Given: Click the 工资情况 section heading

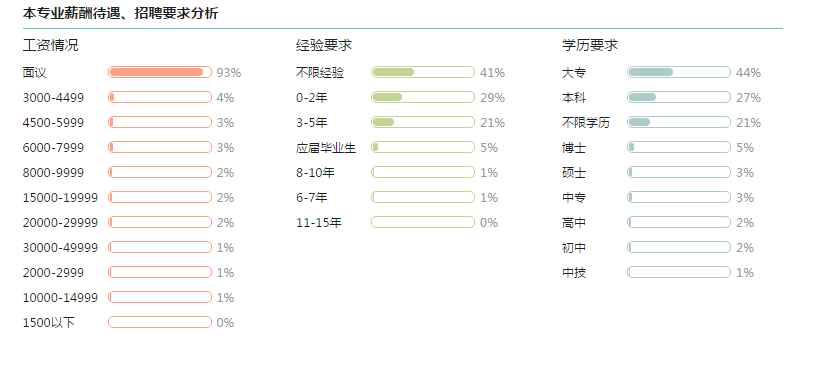Looking at the screenshot, I should coord(51,45).
